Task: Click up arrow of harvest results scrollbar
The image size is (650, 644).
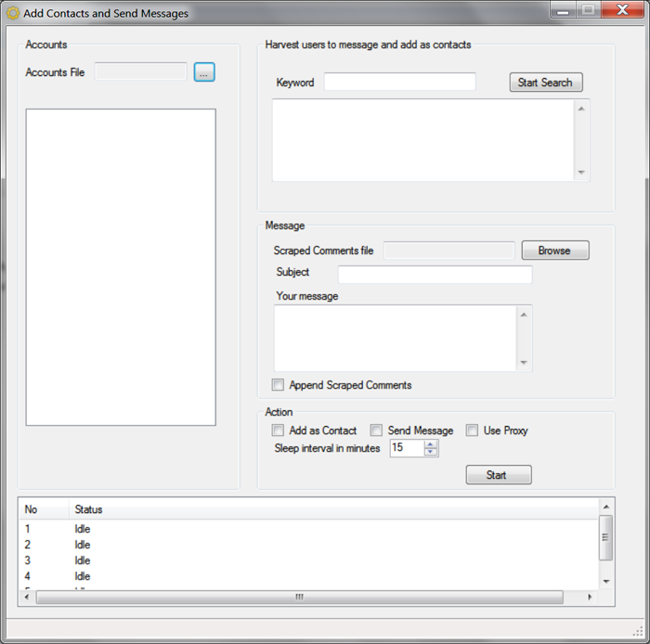Action: pyautogui.click(x=581, y=108)
